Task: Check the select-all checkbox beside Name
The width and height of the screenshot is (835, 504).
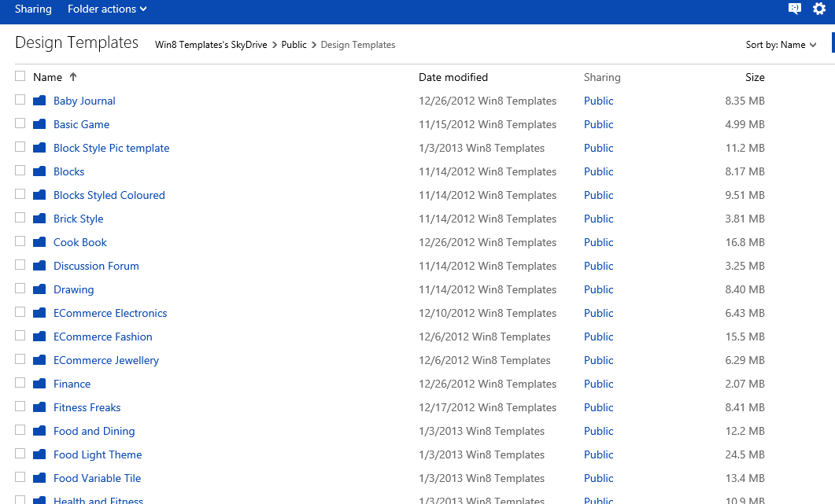Action: (20, 76)
